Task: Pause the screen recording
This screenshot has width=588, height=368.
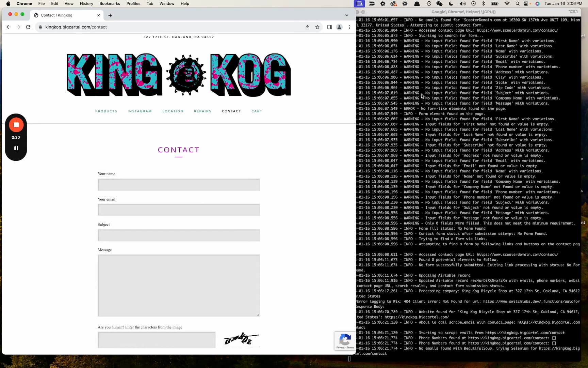Action: [16, 148]
